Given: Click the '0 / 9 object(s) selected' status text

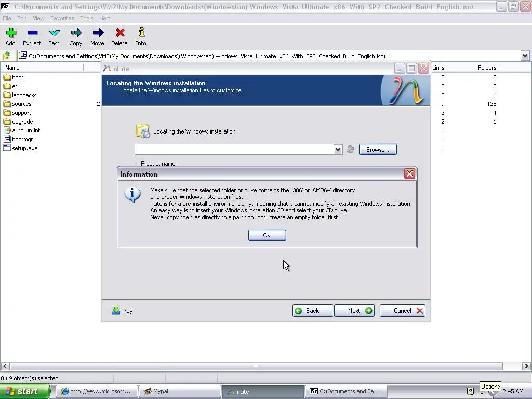Looking at the screenshot, I should [x=30, y=378].
